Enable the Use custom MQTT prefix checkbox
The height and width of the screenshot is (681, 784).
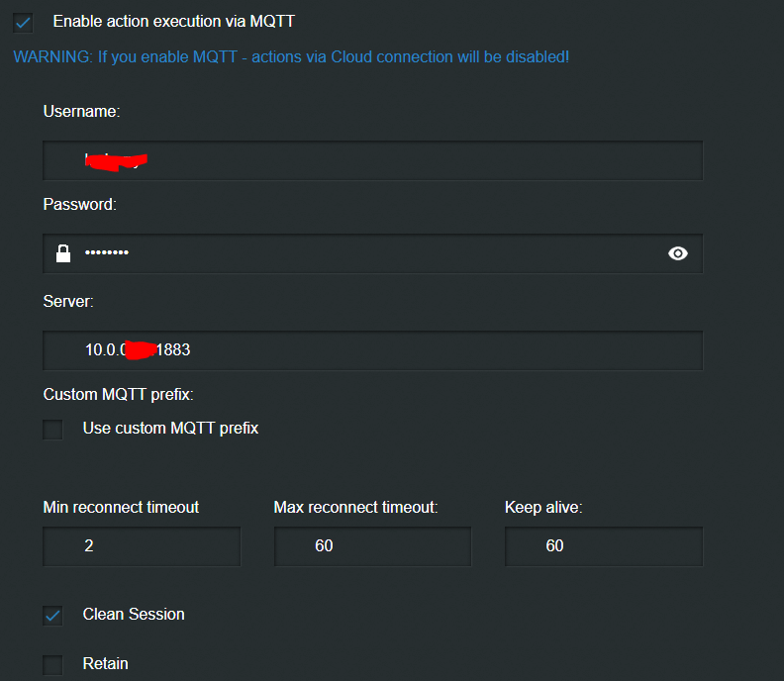pyautogui.click(x=53, y=430)
